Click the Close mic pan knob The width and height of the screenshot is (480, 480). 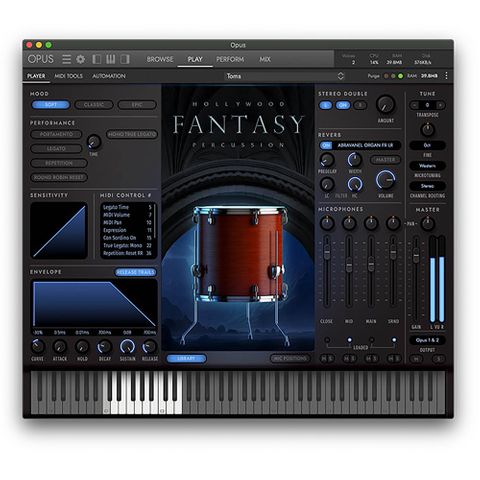point(327,223)
